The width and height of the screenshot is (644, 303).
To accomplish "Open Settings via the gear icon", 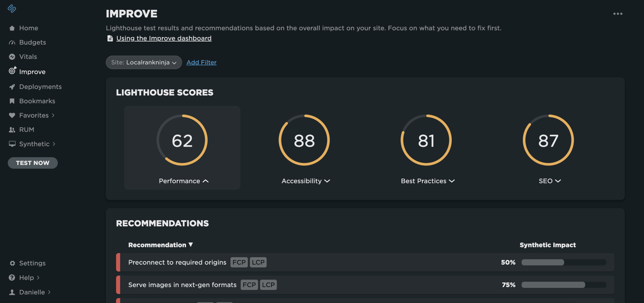I will click(12, 263).
